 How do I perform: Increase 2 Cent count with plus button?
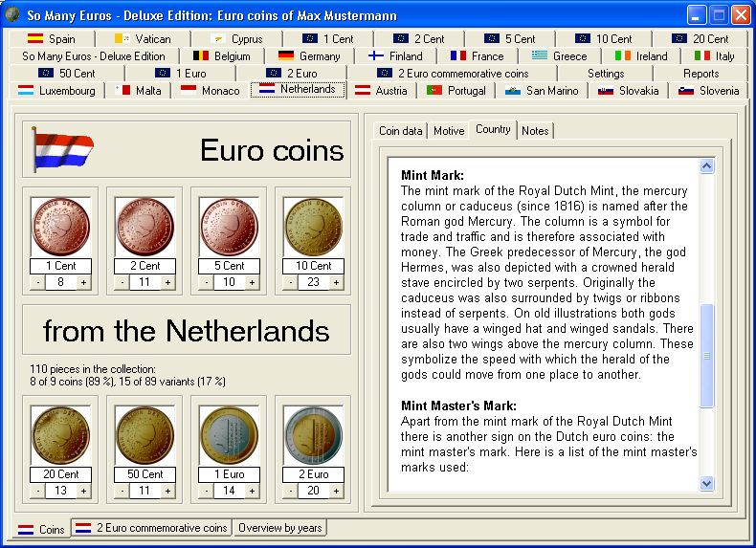pyautogui.click(x=167, y=282)
